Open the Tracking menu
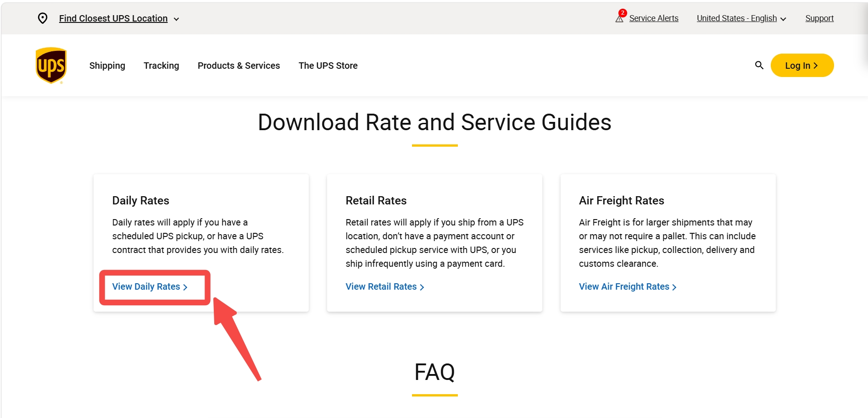868x418 pixels. (161, 66)
